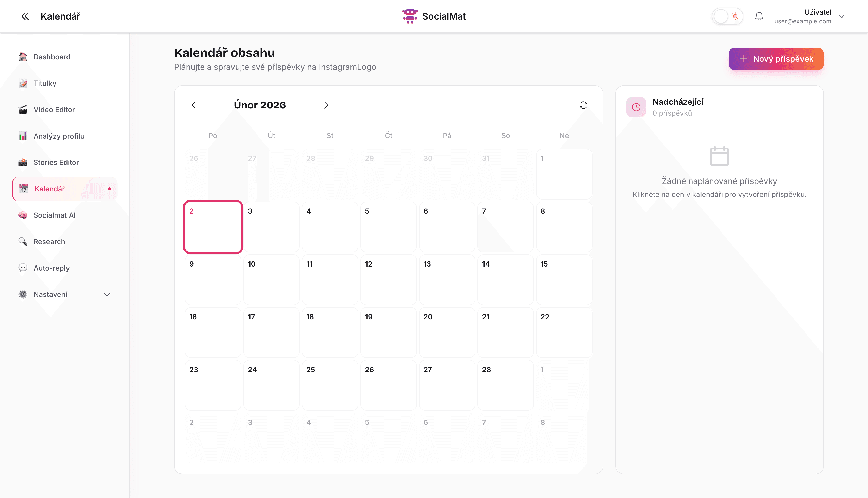Image resolution: width=868 pixels, height=498 pixels.
Task: Go to next month after Únor 2026
Action: [x=326, y=105]
